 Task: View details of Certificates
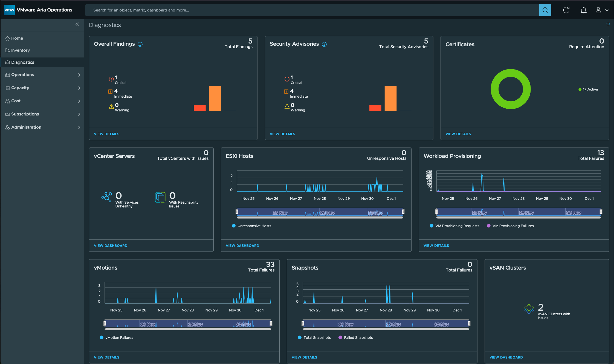tap(458, 134)
